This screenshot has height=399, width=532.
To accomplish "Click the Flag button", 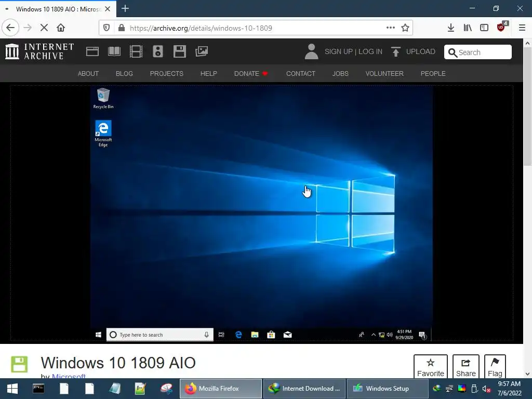I will [x=495, y=367].
